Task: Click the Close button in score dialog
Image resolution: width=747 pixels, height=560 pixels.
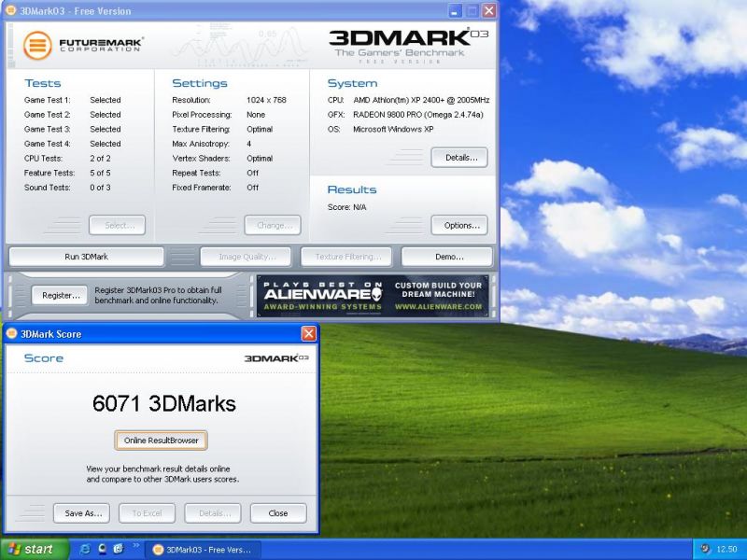Action: (278, 513)
